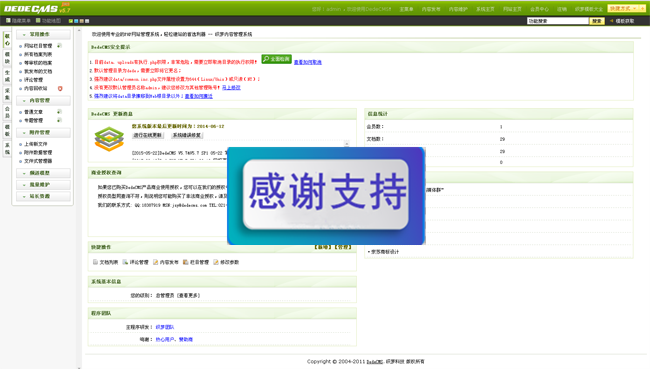Switch to the 采集 vertical tab

7,94
